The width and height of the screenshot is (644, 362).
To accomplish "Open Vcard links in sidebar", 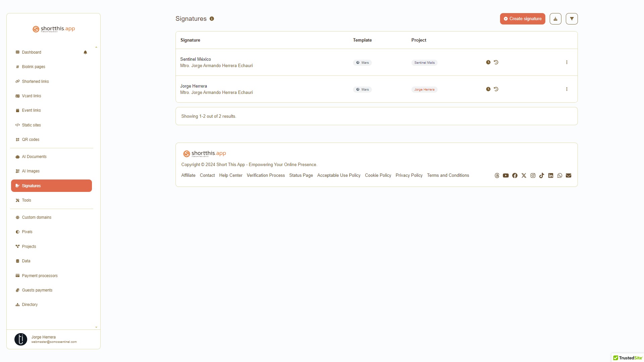I will (x=32, y=96).
